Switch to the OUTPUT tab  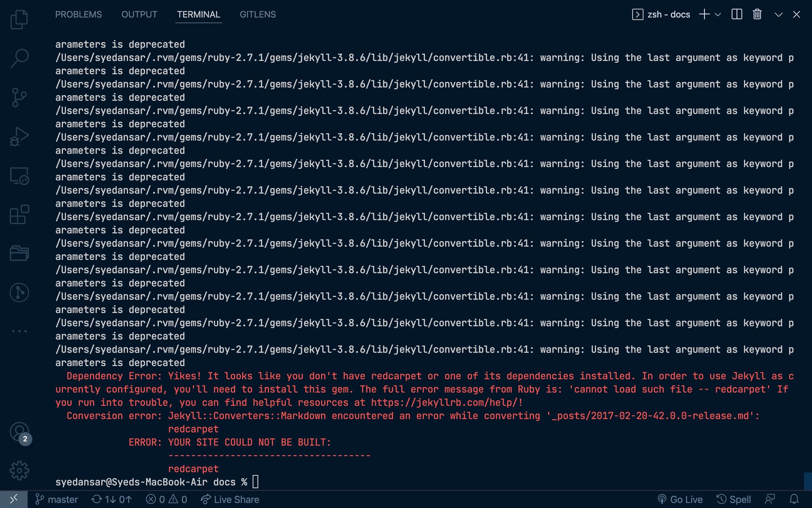pyautogui.click(x=139, y=14)
